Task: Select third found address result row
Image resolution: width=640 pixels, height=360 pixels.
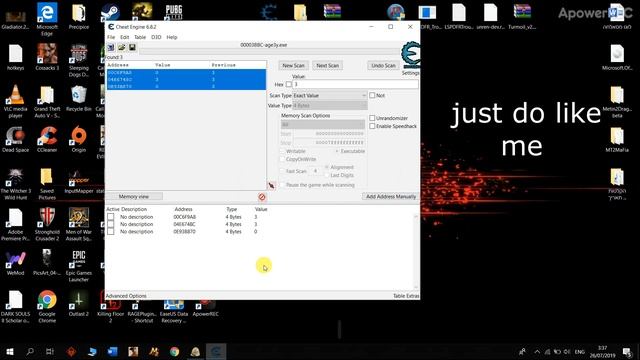Action: pos(186,87)
